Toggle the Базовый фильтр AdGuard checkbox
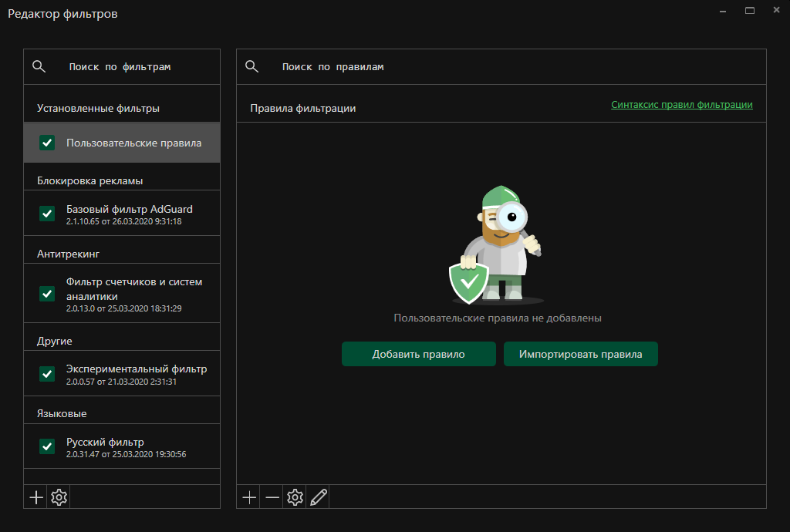Viewport: 790px width, 532px height. [47, 214]
